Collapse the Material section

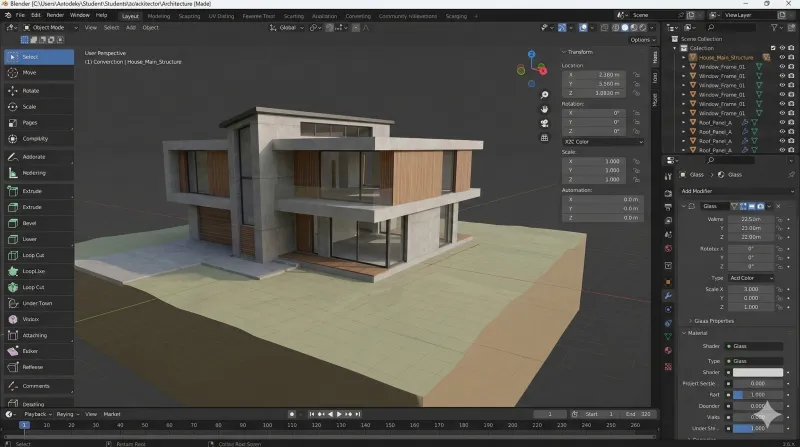tap(696, 333)
